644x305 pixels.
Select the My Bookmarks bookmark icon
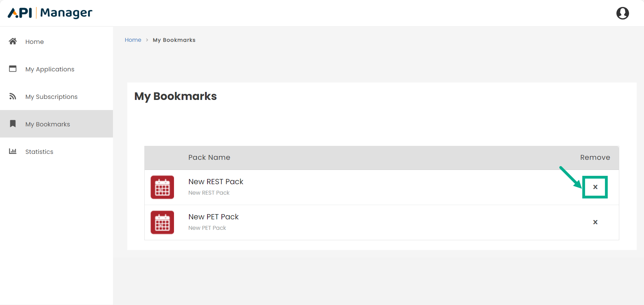tap(13, 124)
